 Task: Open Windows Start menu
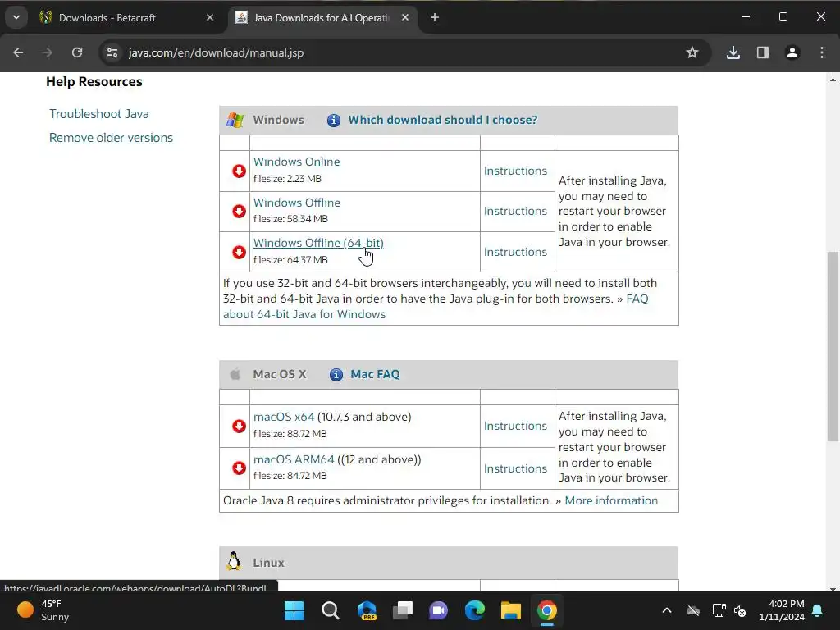pos(294,610)
